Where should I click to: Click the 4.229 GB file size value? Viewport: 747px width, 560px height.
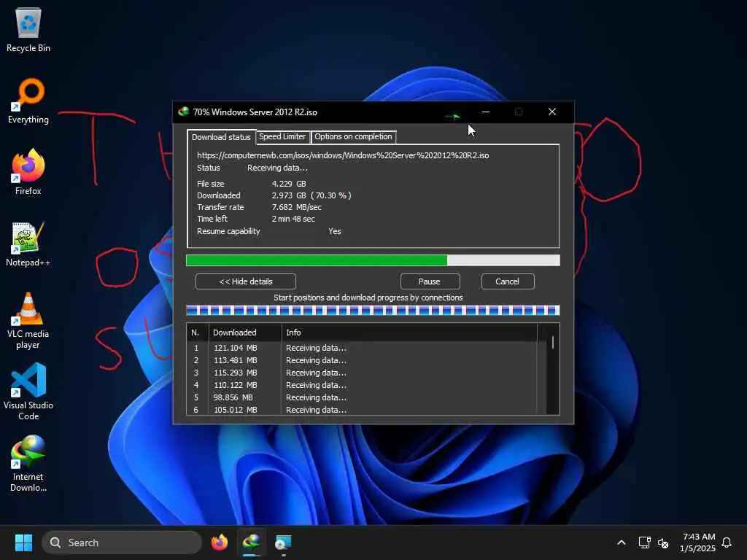289,184
